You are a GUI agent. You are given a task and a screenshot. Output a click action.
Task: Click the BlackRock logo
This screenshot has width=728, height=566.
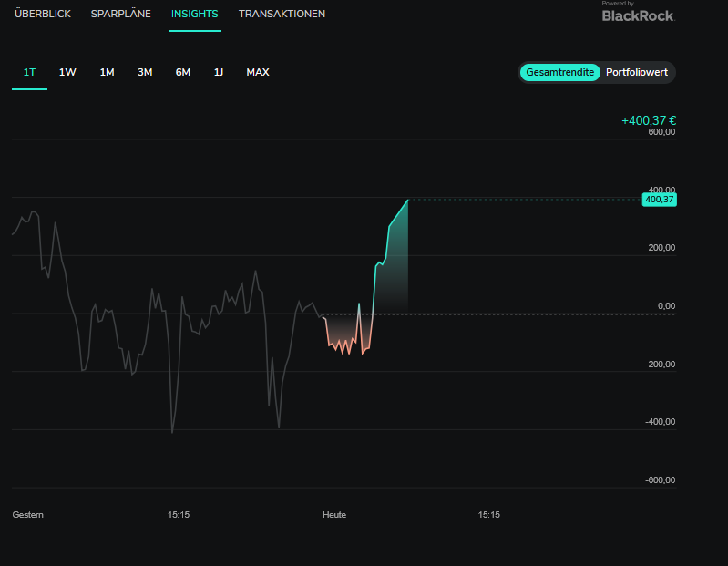click(637, 13)
